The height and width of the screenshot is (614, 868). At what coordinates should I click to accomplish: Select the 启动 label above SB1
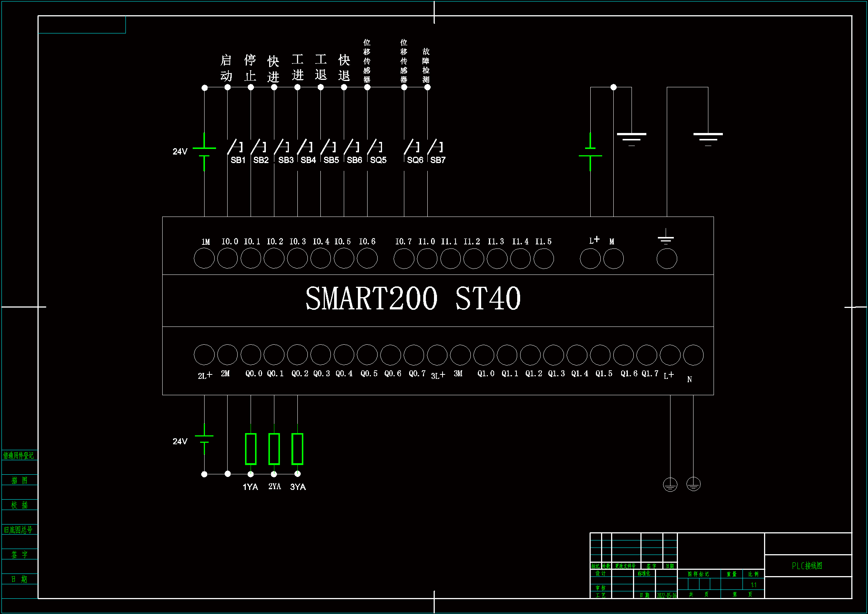(226, 68)
